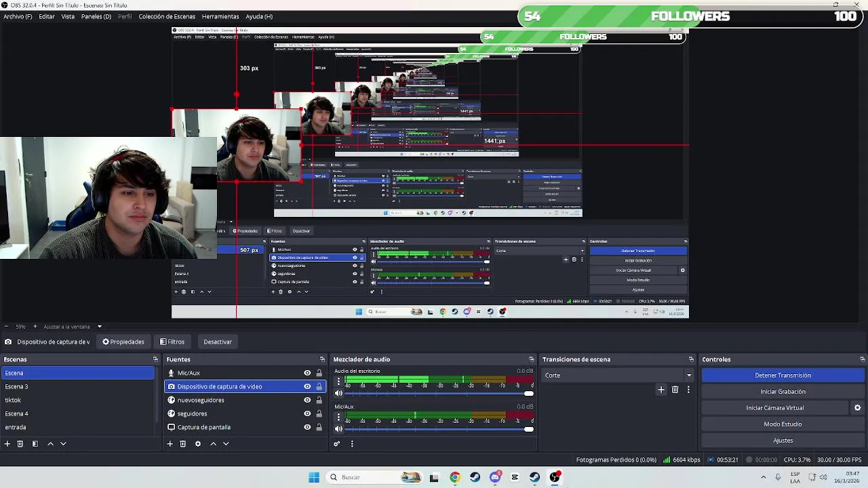Click the Detener Transmisión button
The height and width of the screenshot is (488, 868).
pos(783,375)
